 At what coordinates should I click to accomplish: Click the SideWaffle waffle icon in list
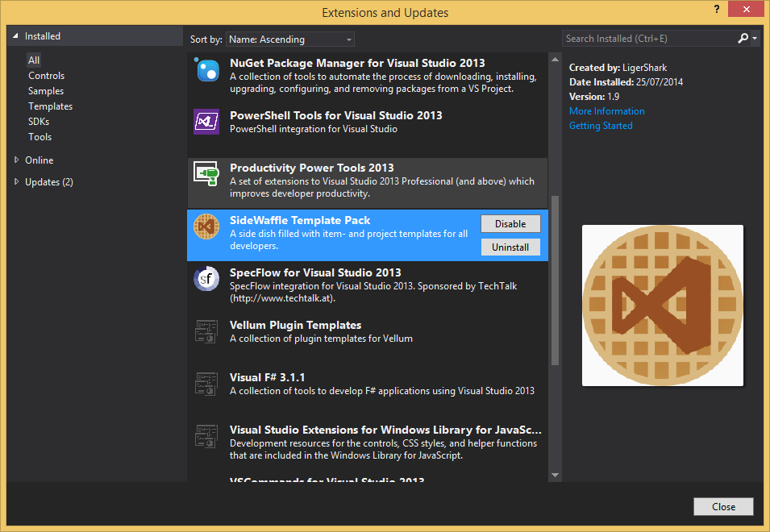[206, 227]
